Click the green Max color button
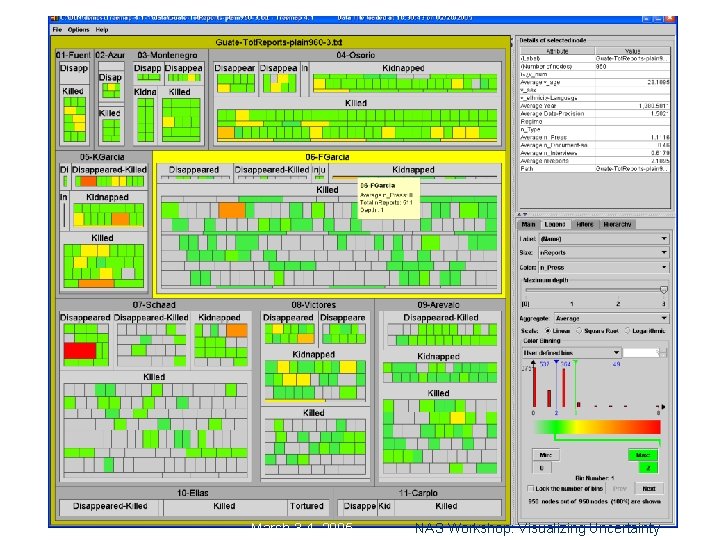This screenshot has height=540, width=720. [642, 455]
